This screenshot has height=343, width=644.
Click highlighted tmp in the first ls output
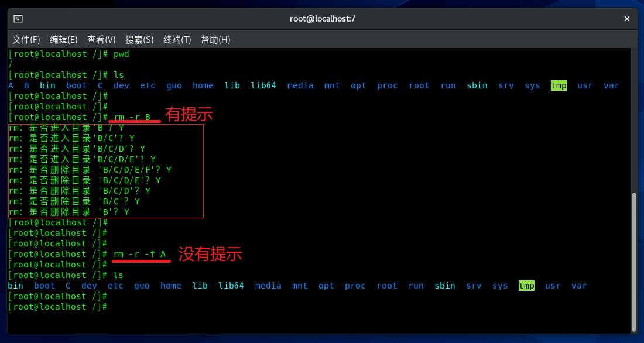click(559, 85)
